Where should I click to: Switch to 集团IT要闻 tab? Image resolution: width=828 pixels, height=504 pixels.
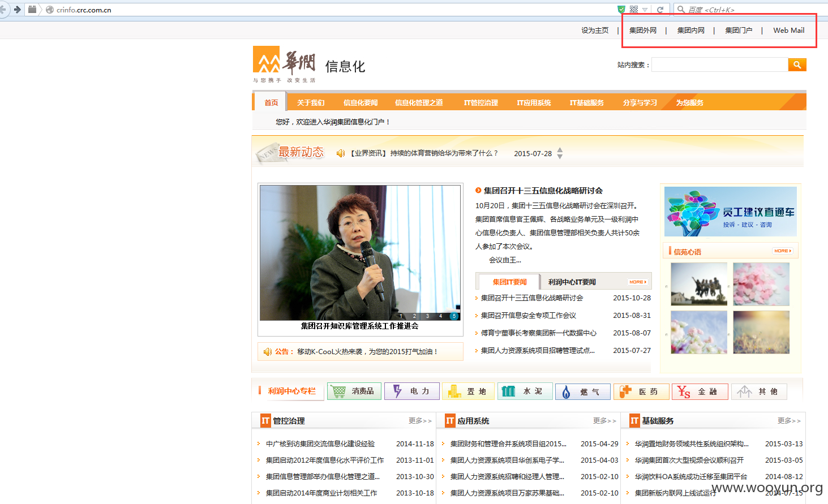[x=509, y=282]
